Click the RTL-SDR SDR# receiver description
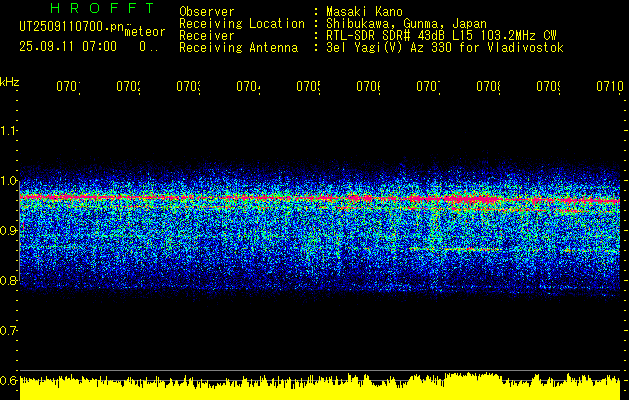Screen dimensions: 629x400 click(x=441, y=36)
